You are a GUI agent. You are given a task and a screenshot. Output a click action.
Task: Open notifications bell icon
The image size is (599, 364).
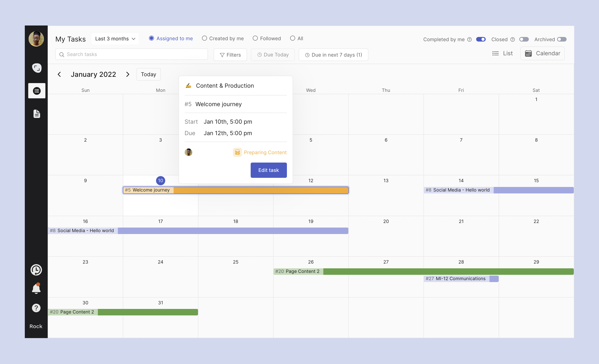(36, 289)
